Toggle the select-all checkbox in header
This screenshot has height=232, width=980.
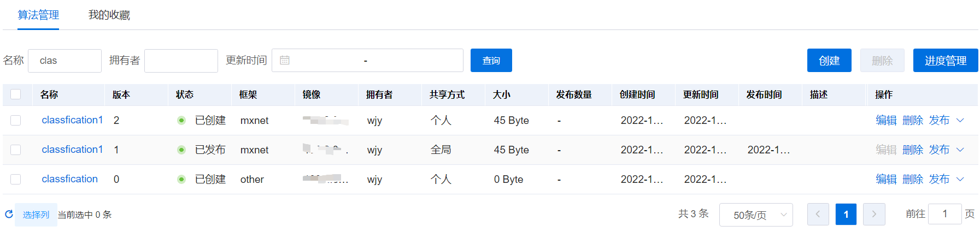(x=16, y=94)
